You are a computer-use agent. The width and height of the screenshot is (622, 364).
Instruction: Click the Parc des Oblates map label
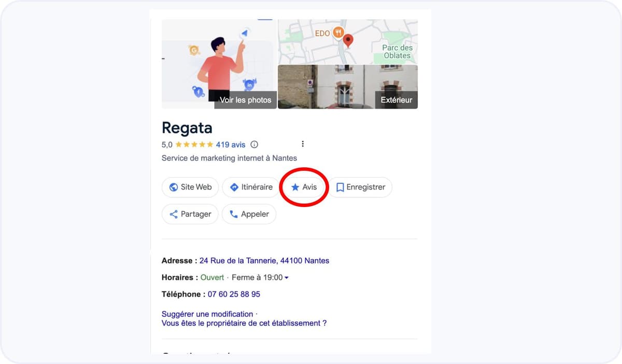point(397,51)
